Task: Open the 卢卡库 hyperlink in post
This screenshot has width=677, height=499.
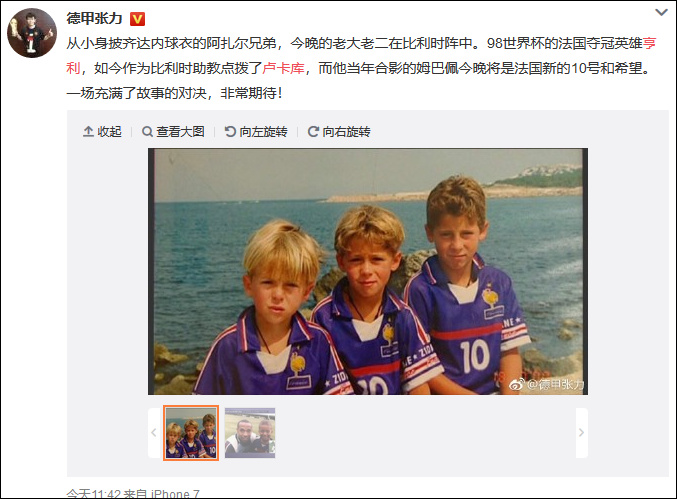Action: tap(284, 68)
